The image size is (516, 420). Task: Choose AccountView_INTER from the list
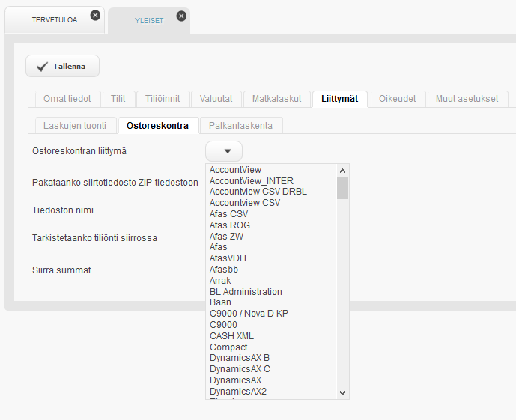(252, 181)
